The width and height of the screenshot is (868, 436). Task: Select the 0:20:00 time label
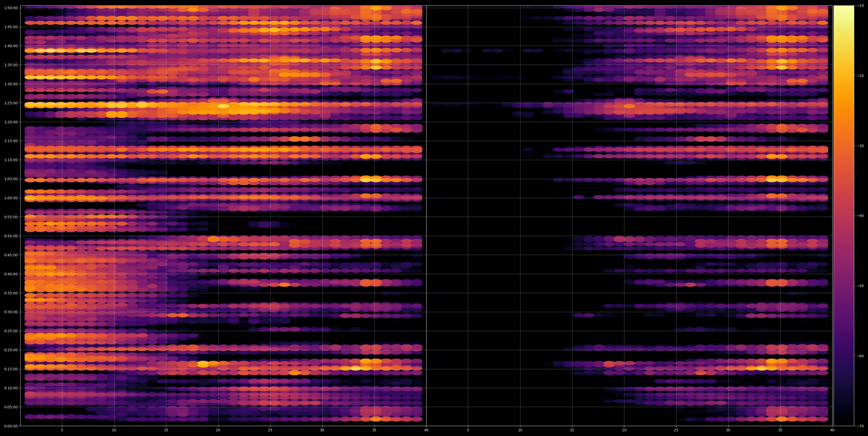click(11, 350)
